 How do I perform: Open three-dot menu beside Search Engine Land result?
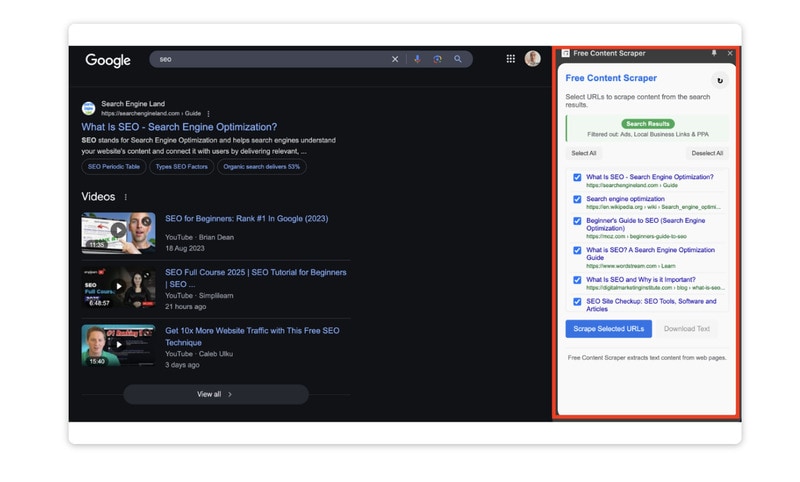tap(208, 114)
